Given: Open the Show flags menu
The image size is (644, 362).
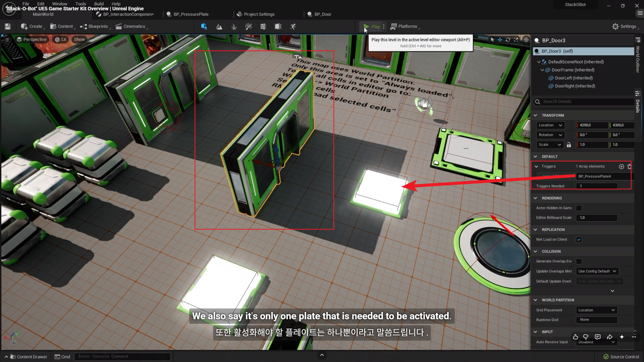Looking at the screenshot, I should 79,39.
